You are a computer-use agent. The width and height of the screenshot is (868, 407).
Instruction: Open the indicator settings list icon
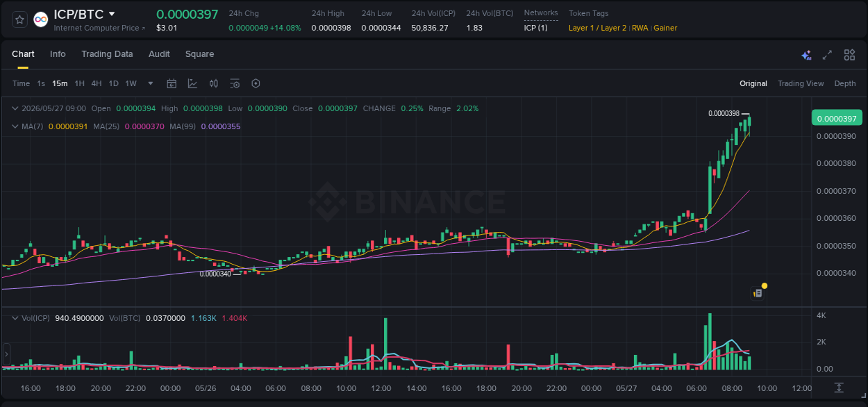click(x=235, y=83)
